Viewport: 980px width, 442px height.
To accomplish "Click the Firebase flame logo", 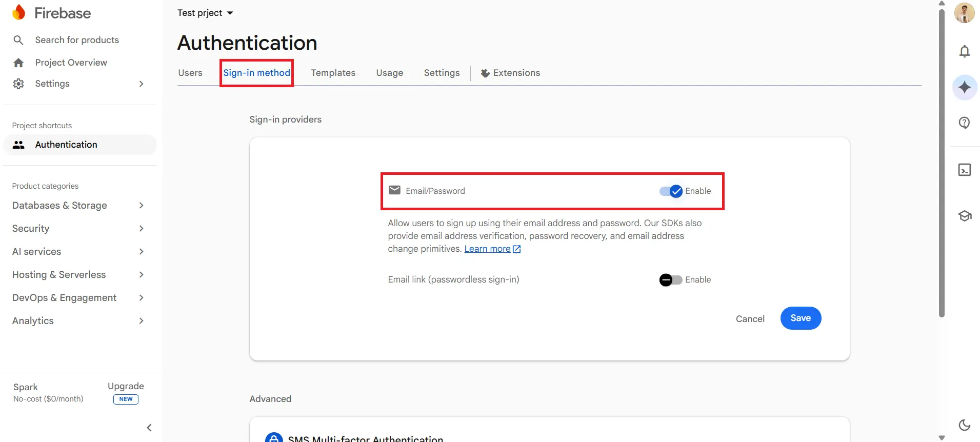I will (x=18, y=13).
